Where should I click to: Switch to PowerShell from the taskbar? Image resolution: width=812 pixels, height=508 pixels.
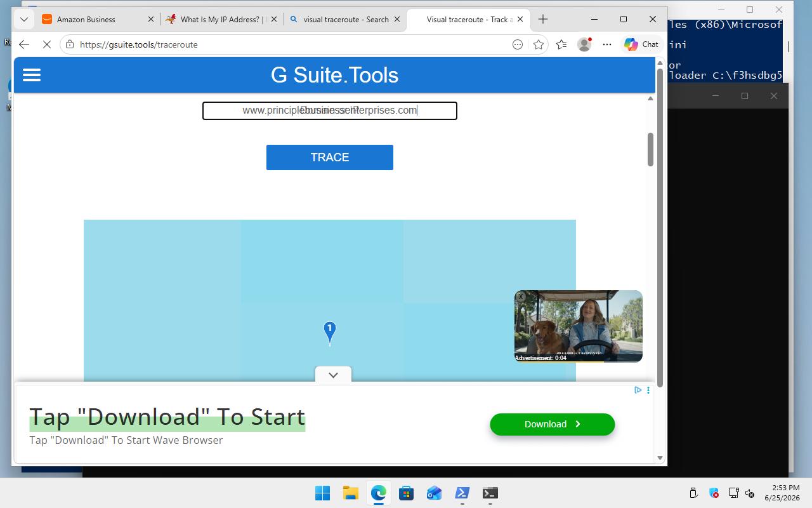click(x=462, y=493)
